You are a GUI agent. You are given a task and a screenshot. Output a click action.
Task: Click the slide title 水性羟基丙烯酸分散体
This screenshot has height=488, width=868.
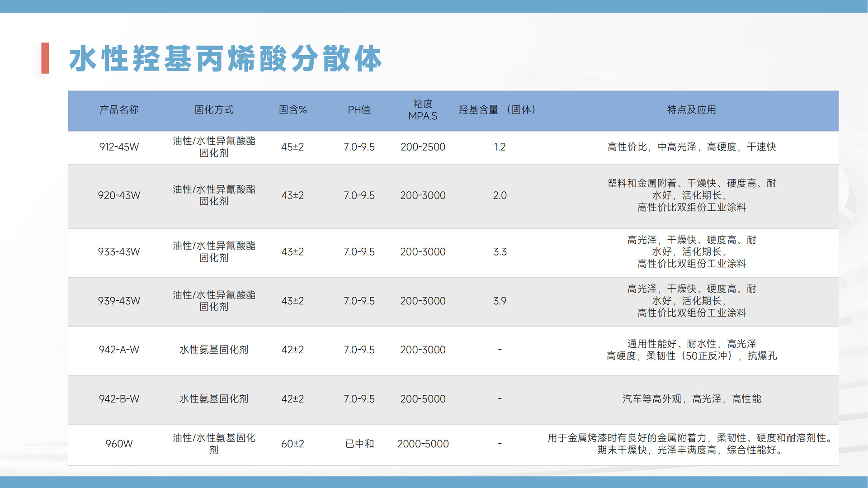pyautogui.click(x=225, y=59)
